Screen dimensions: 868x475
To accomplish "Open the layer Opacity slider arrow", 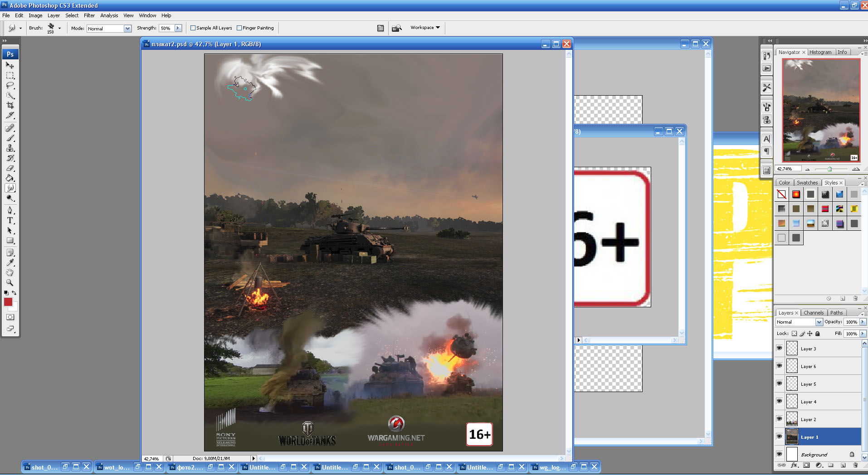I will click(x=863, y=322).
